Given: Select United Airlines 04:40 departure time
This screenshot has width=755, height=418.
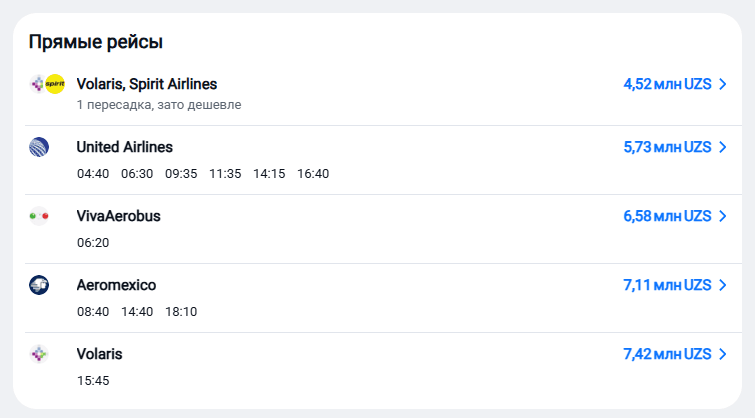Looking at the screenshot, I should [x=93, y=174].
